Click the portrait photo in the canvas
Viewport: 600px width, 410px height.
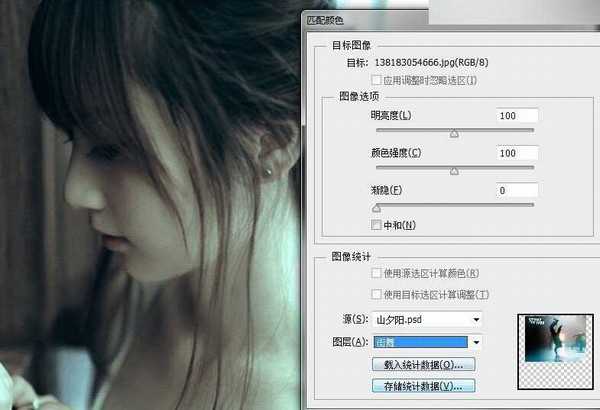tap(150, 220)
